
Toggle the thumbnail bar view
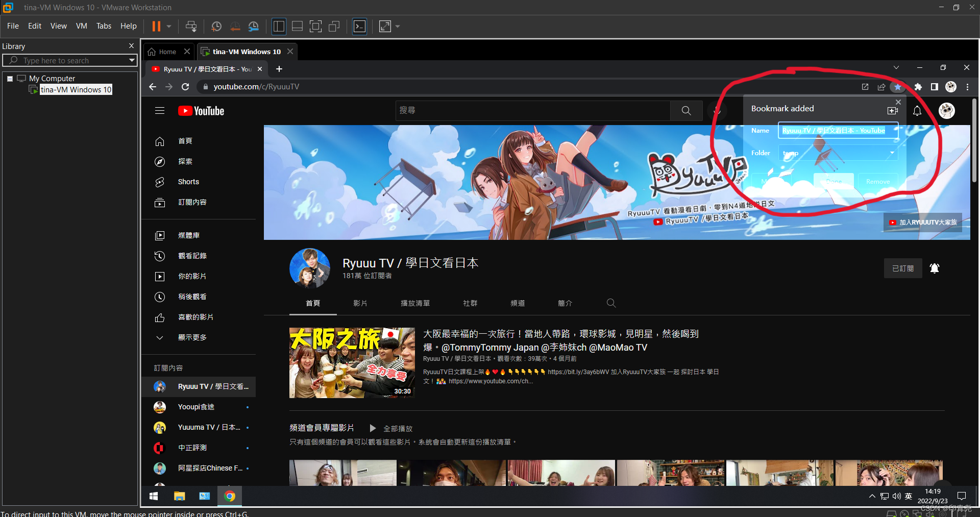tap(297, 26)
